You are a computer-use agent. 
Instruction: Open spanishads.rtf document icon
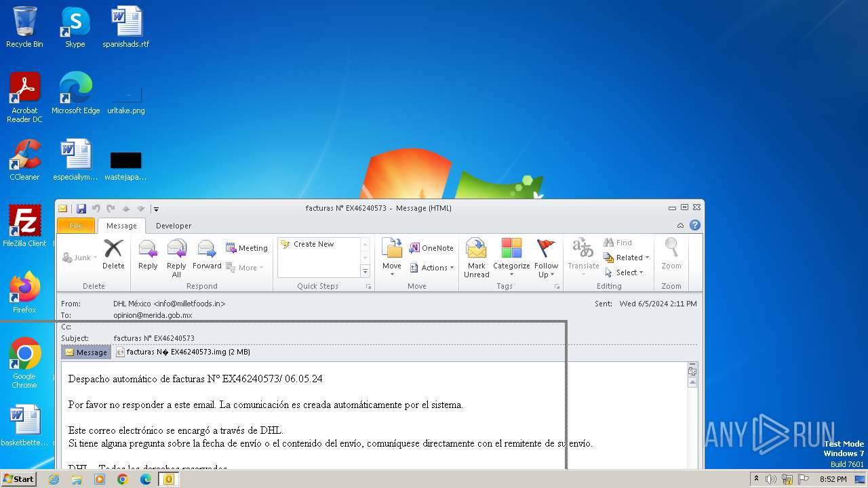point(126,27)
